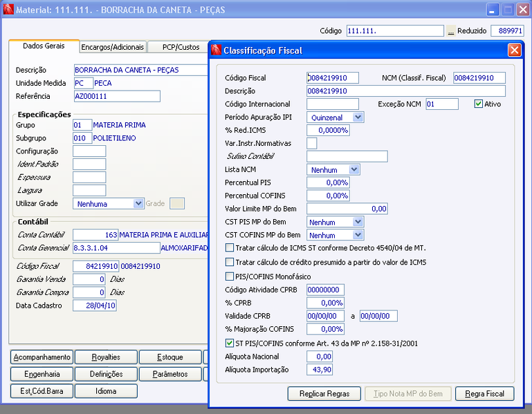The height and width of the screenshot is (414, 532).
Task: Click the Referência field AZ000111
Action: coord(117,96)
